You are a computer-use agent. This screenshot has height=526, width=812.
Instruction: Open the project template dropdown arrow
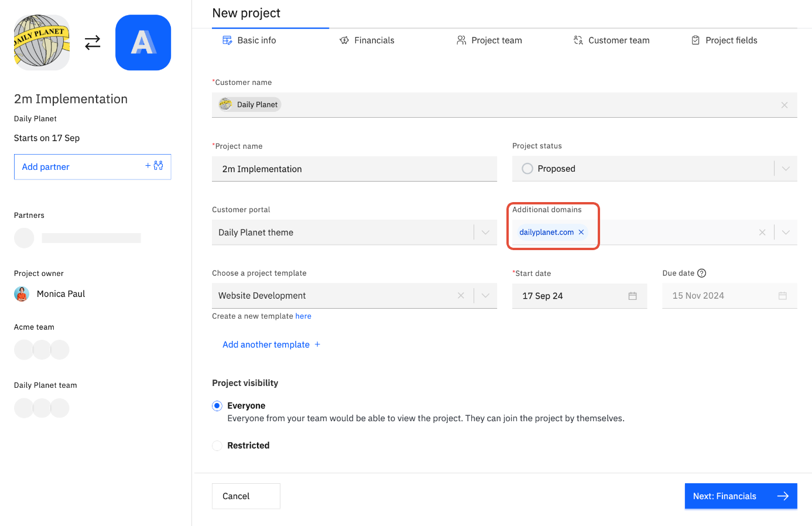[485, 296]
